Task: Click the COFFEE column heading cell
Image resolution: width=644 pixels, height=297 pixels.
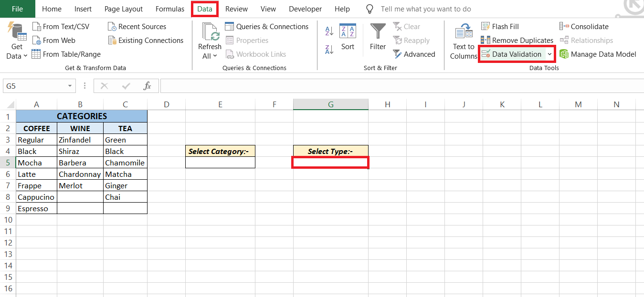Action: coord(36,128)
